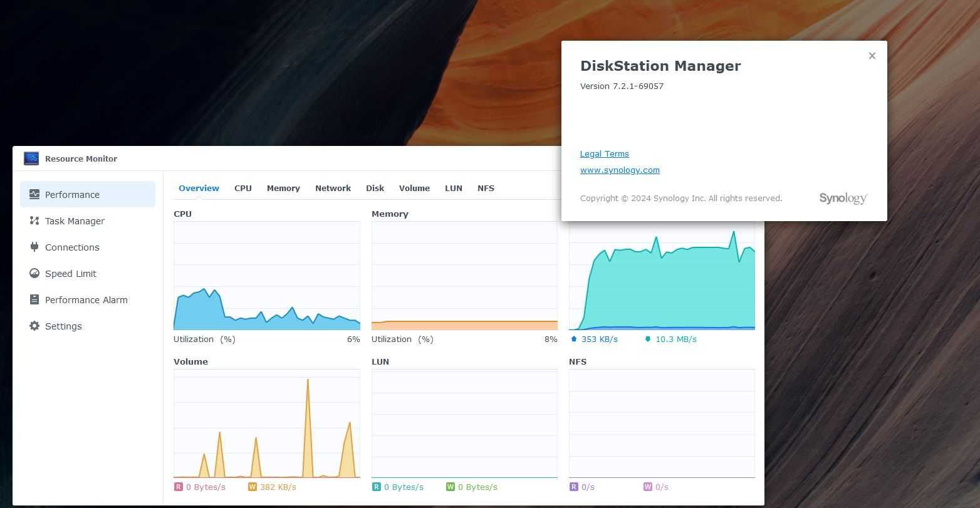The height and width of the screenshot is (508, 980).
Task: Switch to the LUN tab
Action: pyautogui.click(x=454, y=188)
